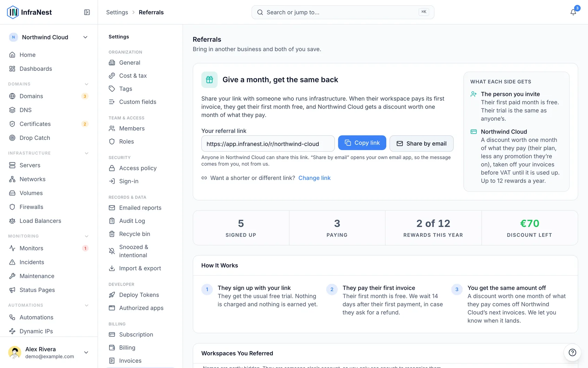The image size is (588, 368).
Task: Go to Domains via globe icon
Action: coord(12,96)
